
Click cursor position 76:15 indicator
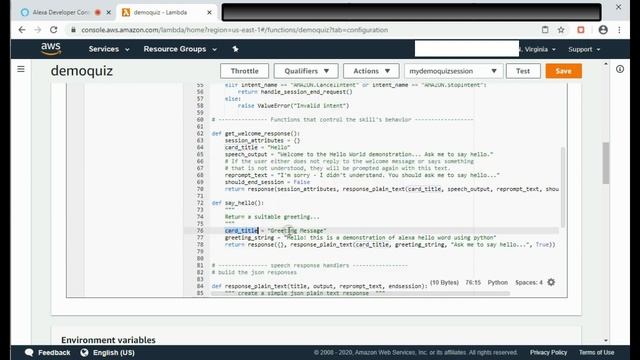[x=473, y=282]
